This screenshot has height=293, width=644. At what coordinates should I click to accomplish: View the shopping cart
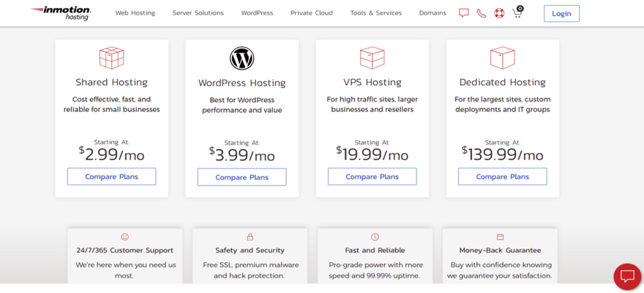coord(517,12)
